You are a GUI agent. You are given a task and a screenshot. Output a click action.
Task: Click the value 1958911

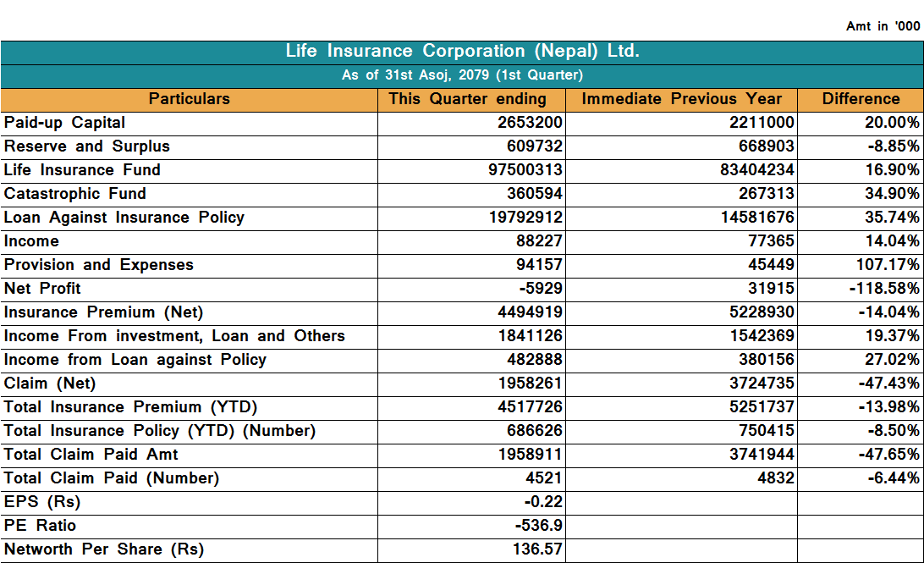(530, 455)
